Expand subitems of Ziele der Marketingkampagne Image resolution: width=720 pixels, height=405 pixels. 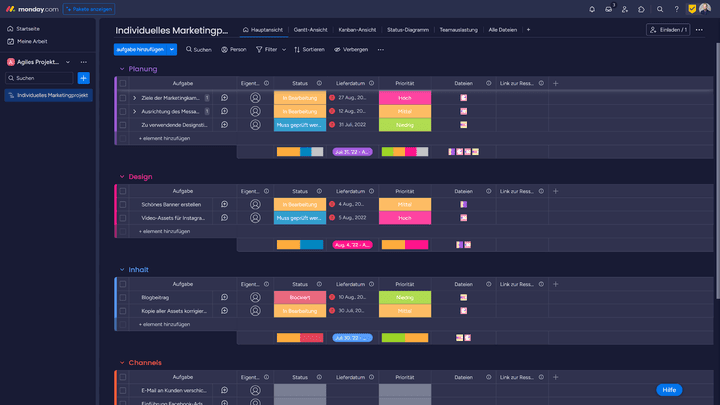pyautogui.click(x=134, y=98)
